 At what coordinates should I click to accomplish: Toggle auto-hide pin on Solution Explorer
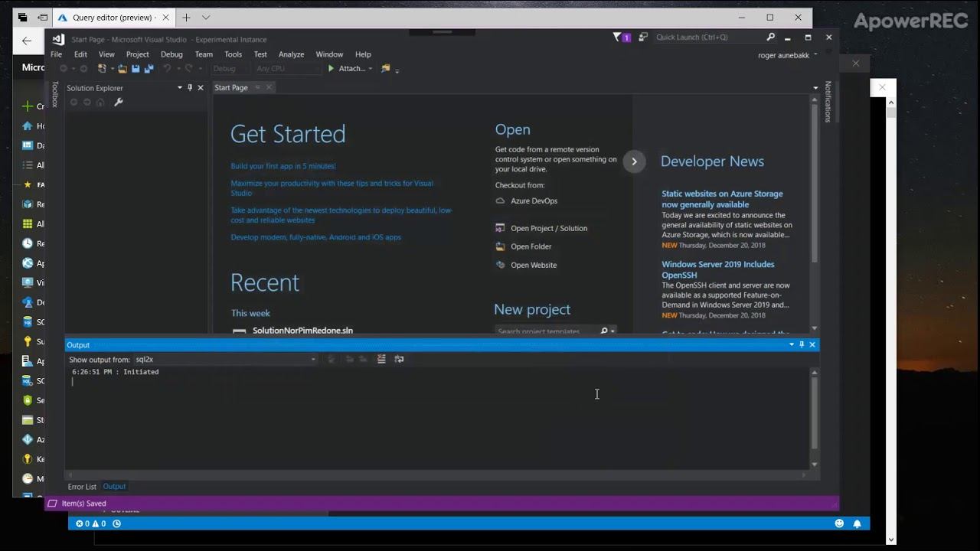coord(190,87)
